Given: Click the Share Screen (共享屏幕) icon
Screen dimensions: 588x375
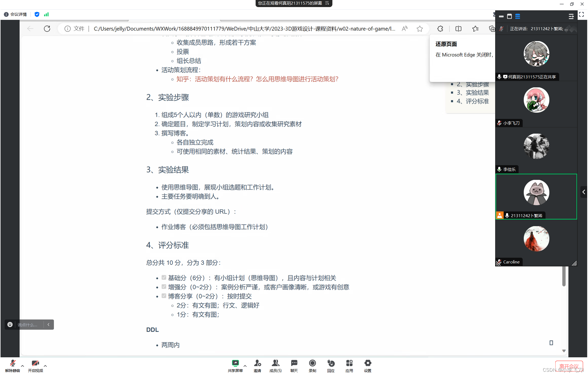Looking at the screenshot, I should 235,363.
